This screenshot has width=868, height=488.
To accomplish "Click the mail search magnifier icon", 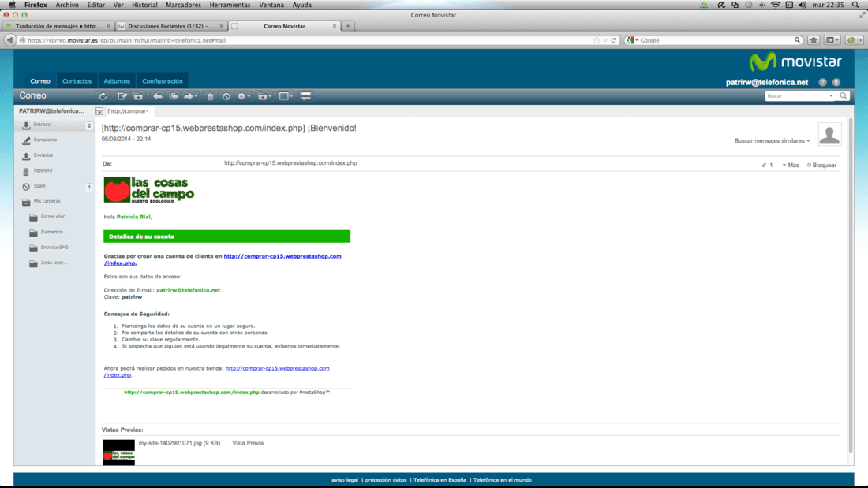I will click(x=843, y=96).
